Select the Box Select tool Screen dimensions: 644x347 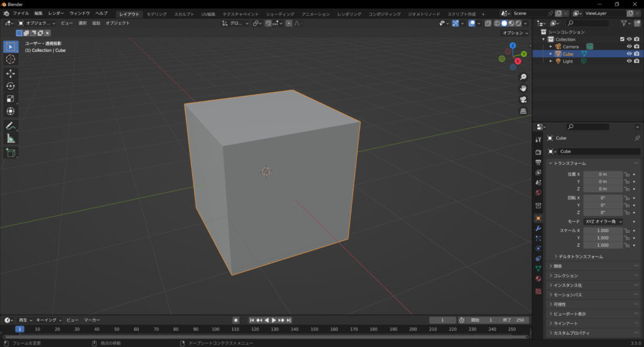point(11,47)
